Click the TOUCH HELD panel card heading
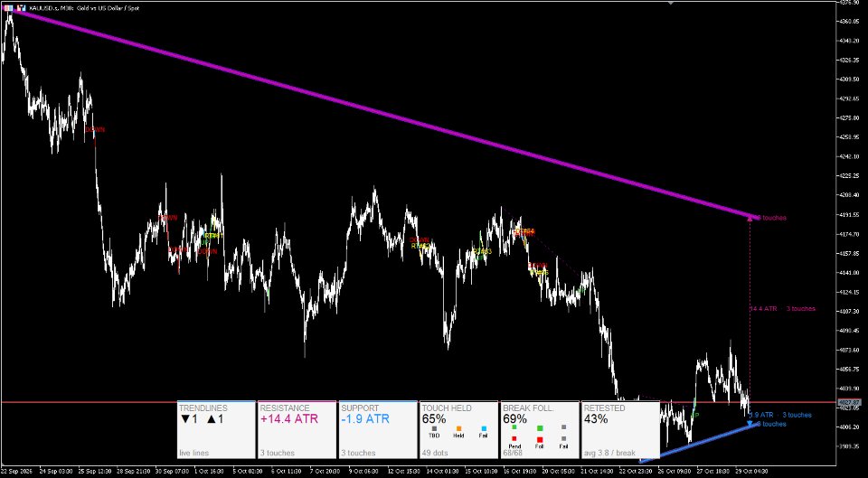This screenshot has width=868, height=478. 447,408
